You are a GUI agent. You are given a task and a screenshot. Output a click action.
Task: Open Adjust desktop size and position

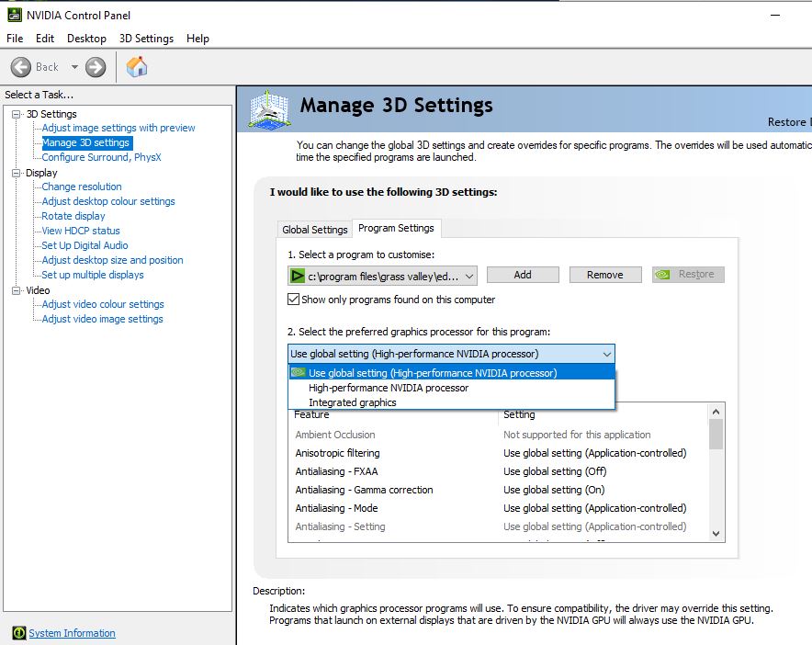tap(112, 260)
